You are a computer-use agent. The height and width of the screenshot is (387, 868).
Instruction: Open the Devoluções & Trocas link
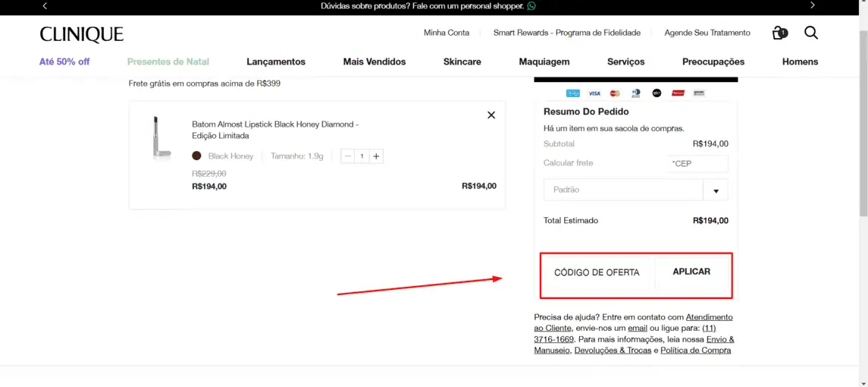click(613, 351)
